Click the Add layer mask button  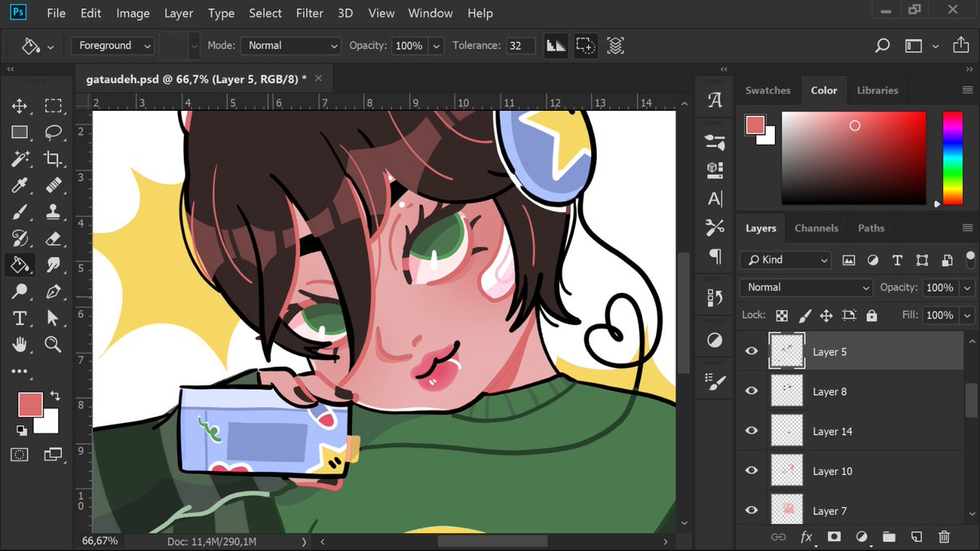coord(835,536)
